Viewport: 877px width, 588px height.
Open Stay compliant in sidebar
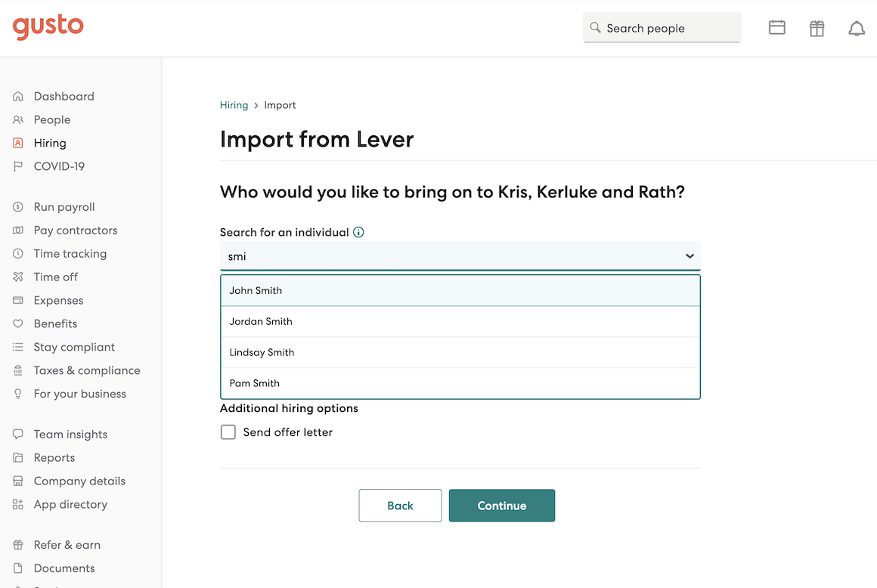click(74, 347)
